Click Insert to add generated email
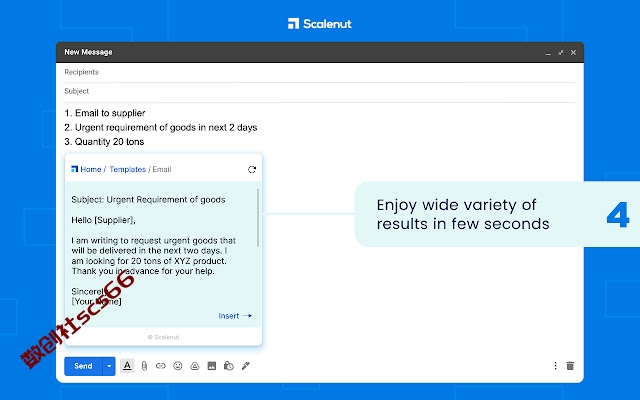Image resolution: width=640 pixels, height=400 pixels. [235, 316]
